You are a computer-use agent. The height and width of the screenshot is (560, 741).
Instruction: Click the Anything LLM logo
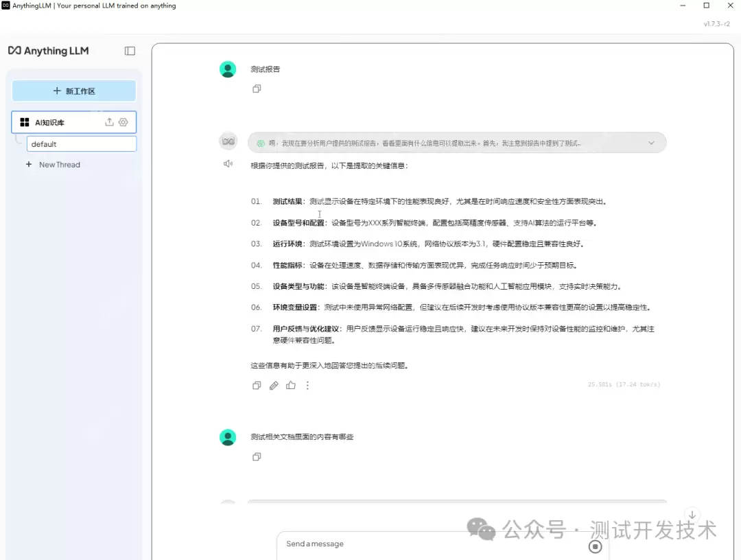(48, 50)
